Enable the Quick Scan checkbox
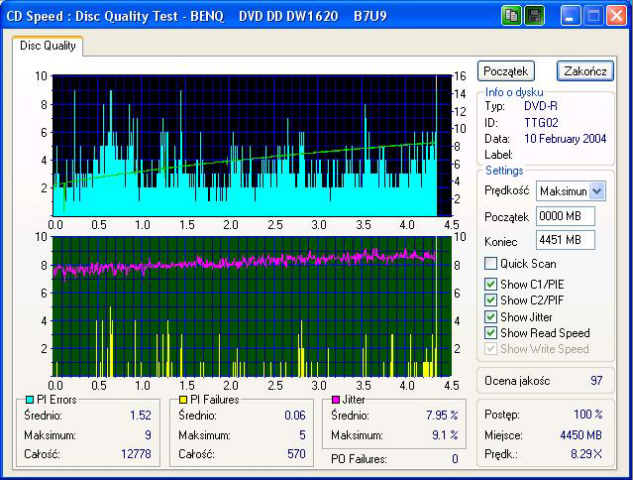Screen dimensions: 633x480 pos(490,264)
